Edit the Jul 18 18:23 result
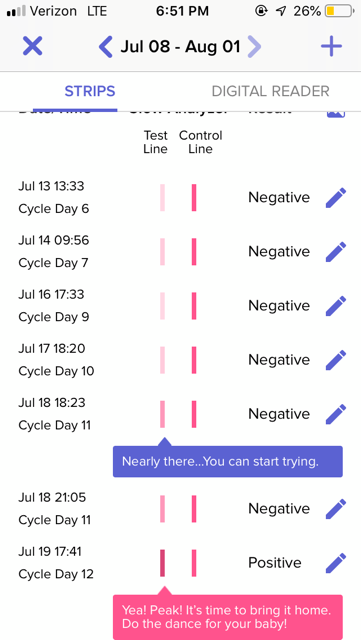This screenshot has width=361, height=640. 336,414
